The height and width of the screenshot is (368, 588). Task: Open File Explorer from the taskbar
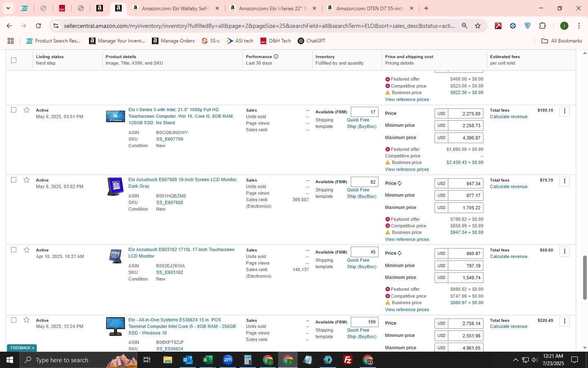[x=167, y=360]
